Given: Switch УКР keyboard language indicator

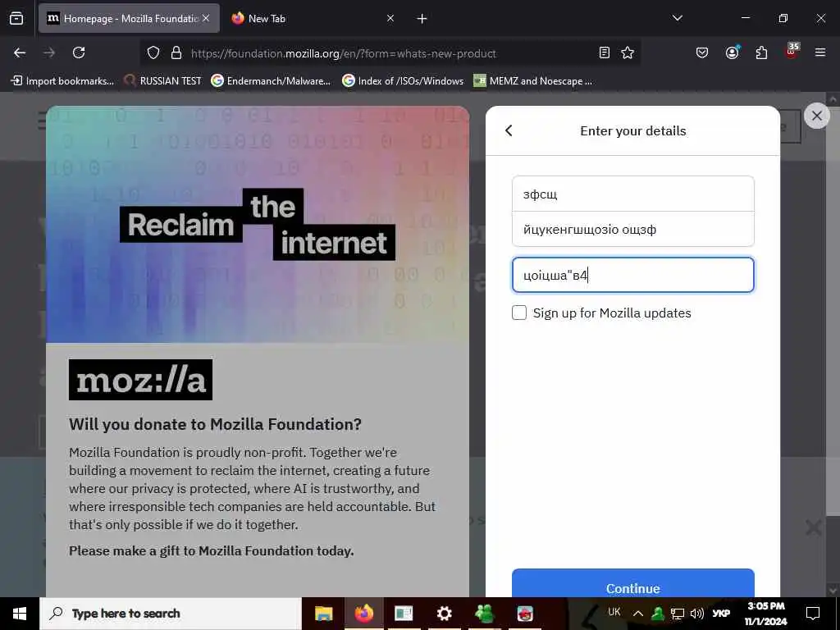Looking at the screenshot, I should (x=720, y=614).
